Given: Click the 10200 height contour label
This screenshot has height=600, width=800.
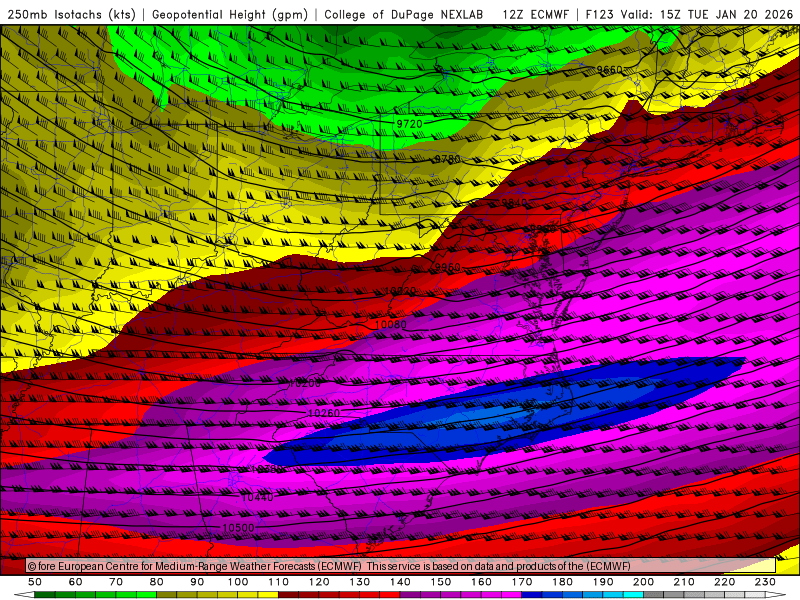Looking at the screenshot, I should pos(305,383).
